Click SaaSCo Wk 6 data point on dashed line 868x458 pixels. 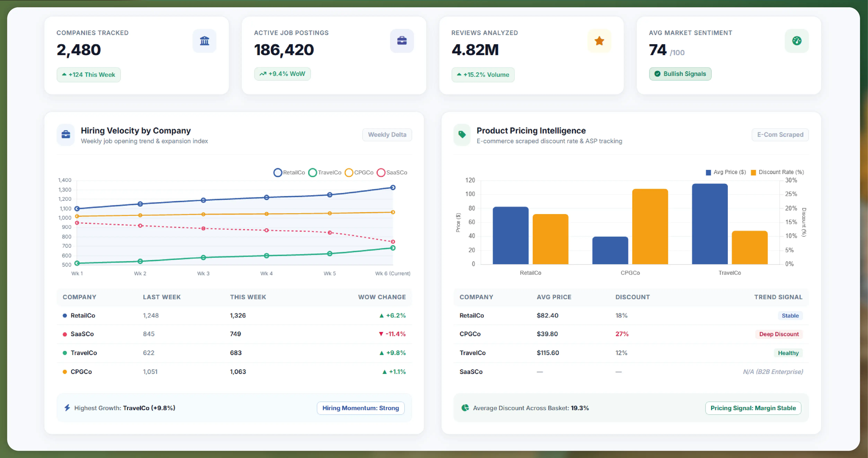392,242
